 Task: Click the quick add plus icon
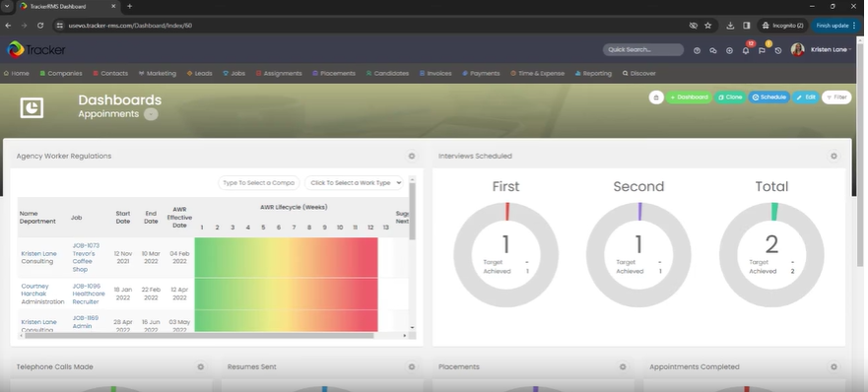tap(729, 50)
